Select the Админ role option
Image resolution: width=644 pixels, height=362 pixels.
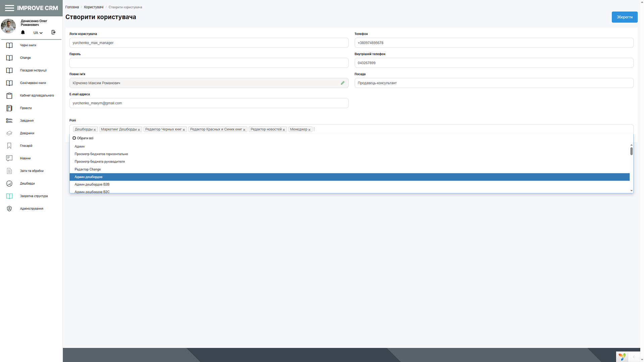pos(79,146)
